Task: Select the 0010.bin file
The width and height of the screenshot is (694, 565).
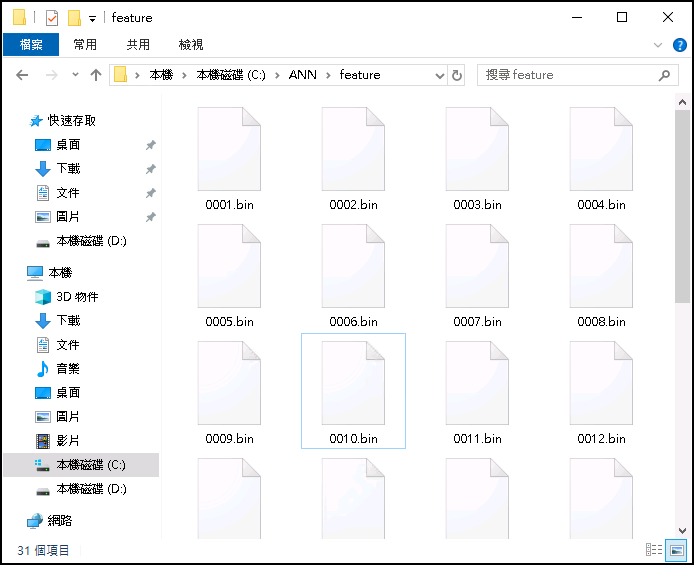Action: tap(353, 391)
